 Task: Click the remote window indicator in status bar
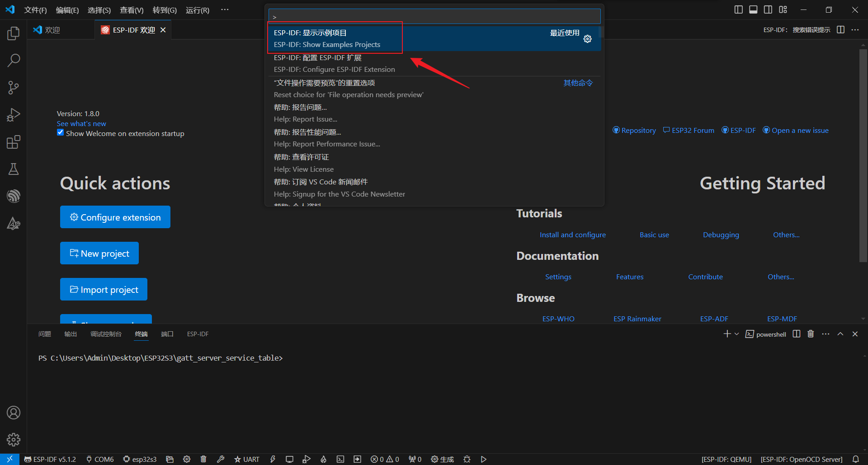click(9, 459)
